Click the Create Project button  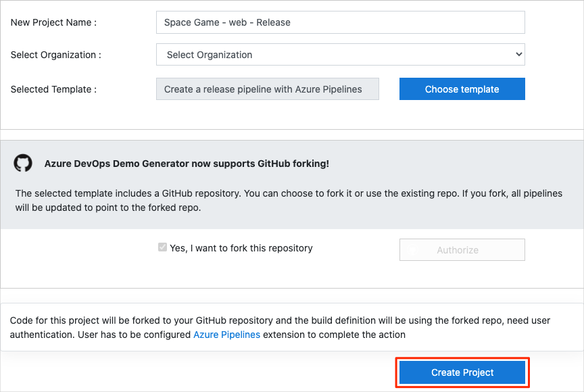pos(462,372)
